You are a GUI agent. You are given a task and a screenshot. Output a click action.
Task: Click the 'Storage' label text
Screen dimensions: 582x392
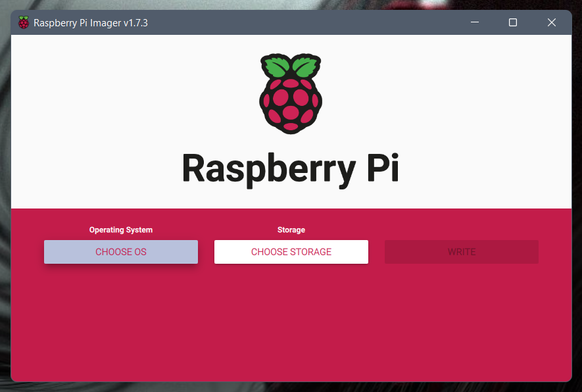point(291,230)
